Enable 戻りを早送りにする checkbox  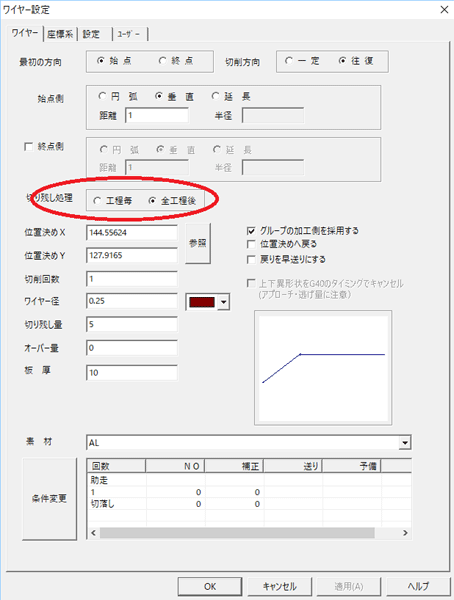point(286,259)
